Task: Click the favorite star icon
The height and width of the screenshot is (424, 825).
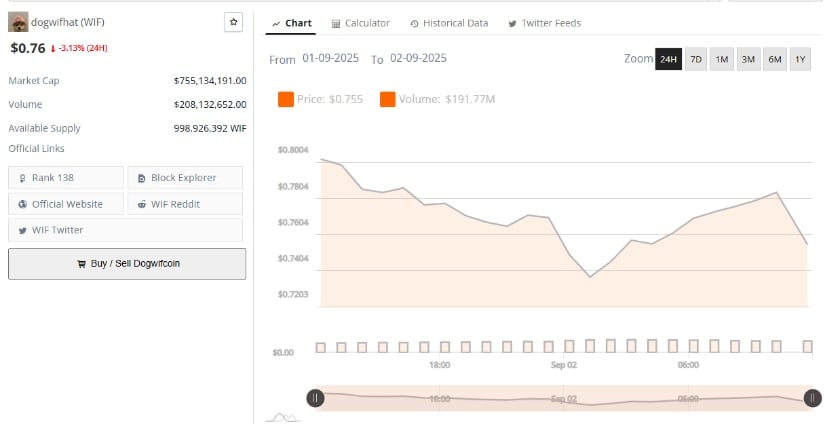Action: pos(234,22)
